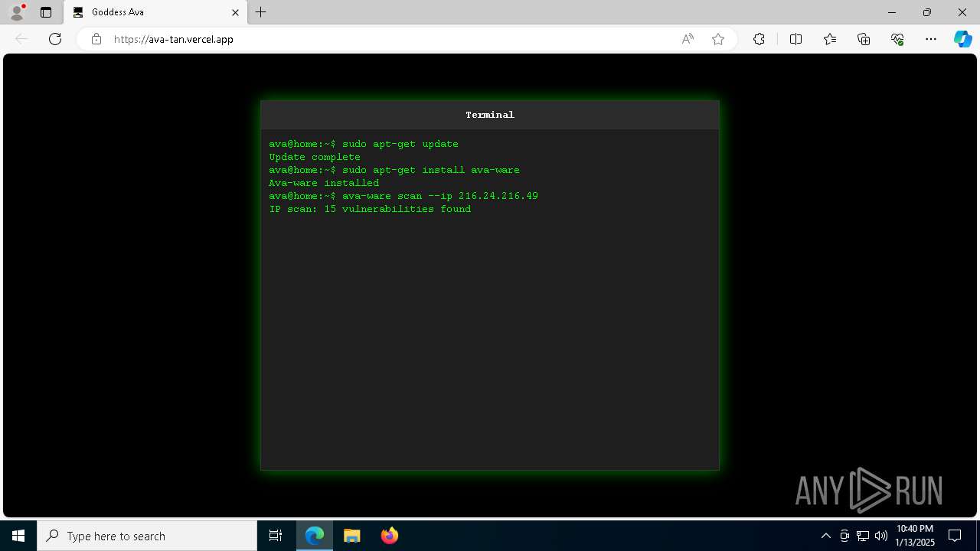Click the Terminal title bar text
The image size is (980, 551).
click(x=490, y=115)
